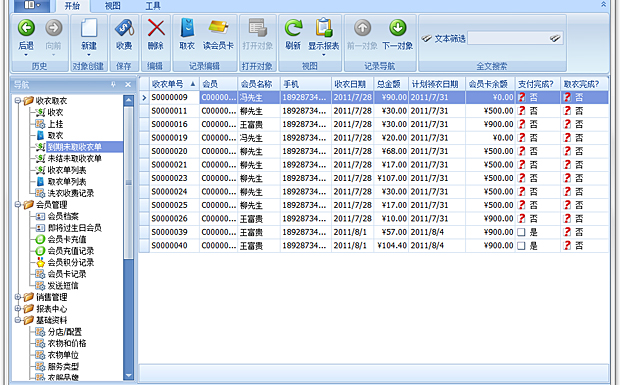
Task: Open 收衣 item in navigation tree
Action: 55,113
